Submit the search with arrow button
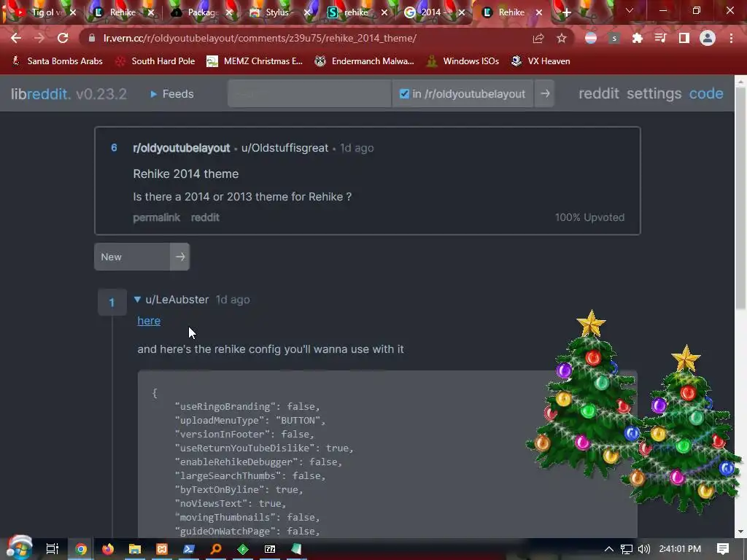This screenshot has width=747, height=560. coord(545,94)
